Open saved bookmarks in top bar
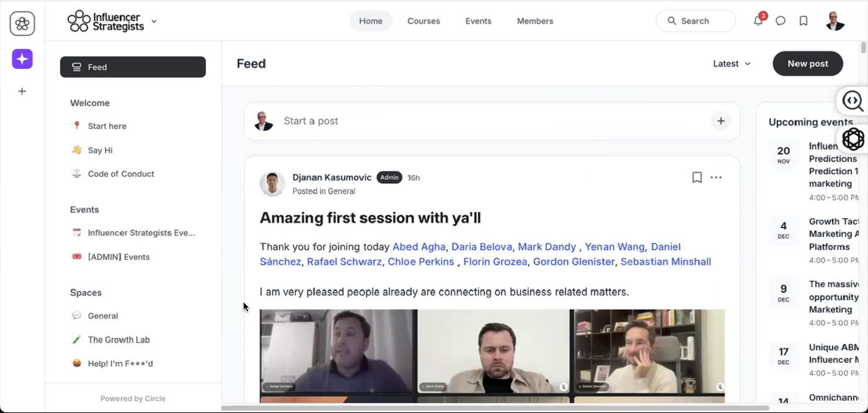 click(804, 20)
